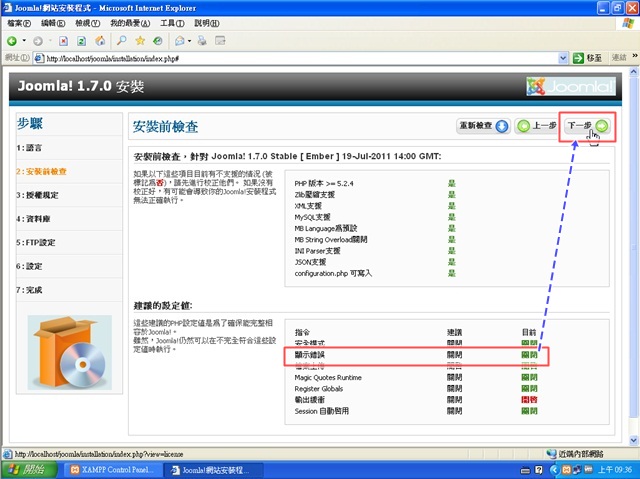Click the 移至 Go button
Image resolution: width=640 pixels, height=479 pixels.
tap(587, 58)
